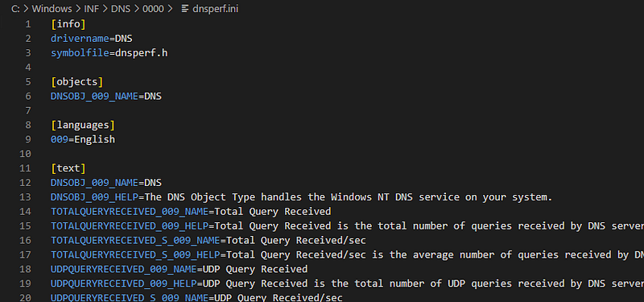Click the 009=English line
644x302 pixels.
tap(83, 139)
